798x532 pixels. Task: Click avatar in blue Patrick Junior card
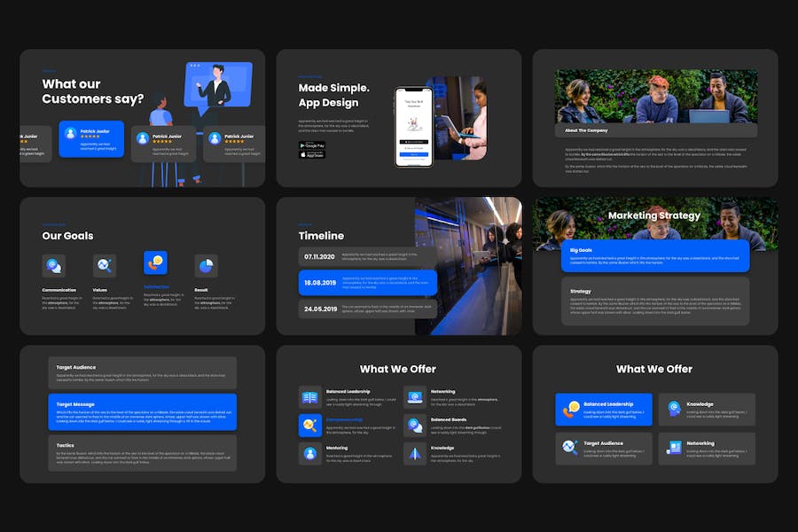click(x=71, y=135)
